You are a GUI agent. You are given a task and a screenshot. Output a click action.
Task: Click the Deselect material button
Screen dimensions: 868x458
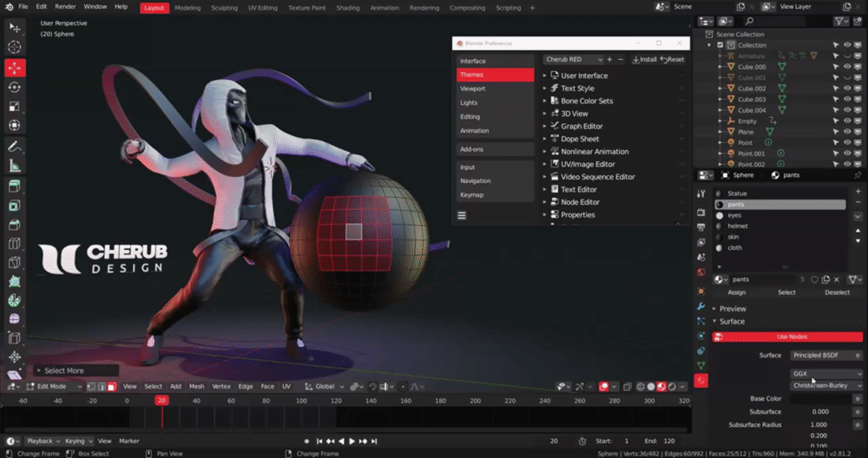[x=837, y=292]
